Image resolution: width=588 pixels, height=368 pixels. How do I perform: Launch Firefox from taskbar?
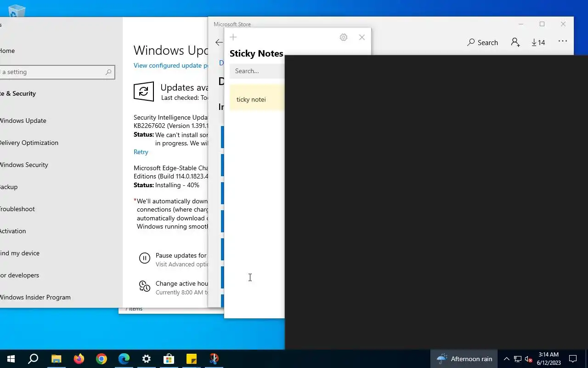[79, 359]
